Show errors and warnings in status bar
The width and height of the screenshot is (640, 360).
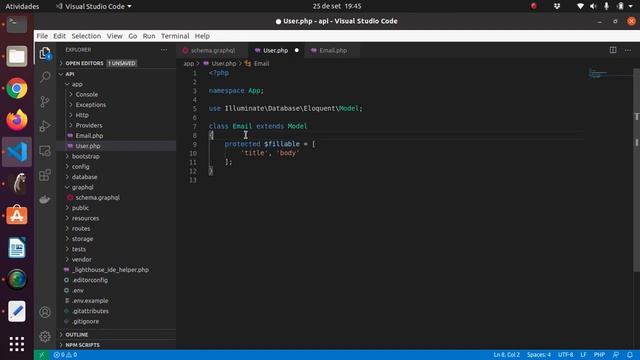(x=65, y=355)
